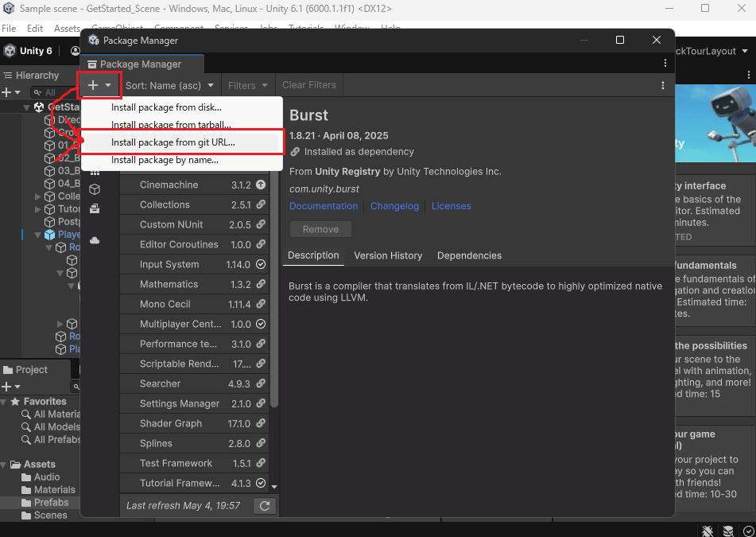Select the Prefabs folder in Project

(45, 502)
